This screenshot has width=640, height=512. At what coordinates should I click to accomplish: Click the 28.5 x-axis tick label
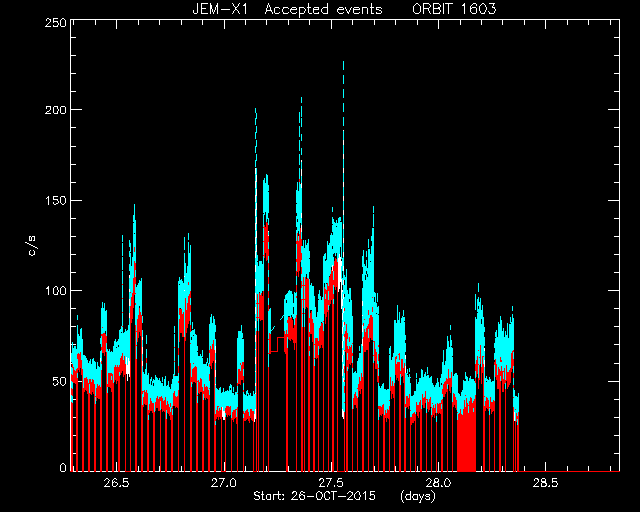click(546, 483)
